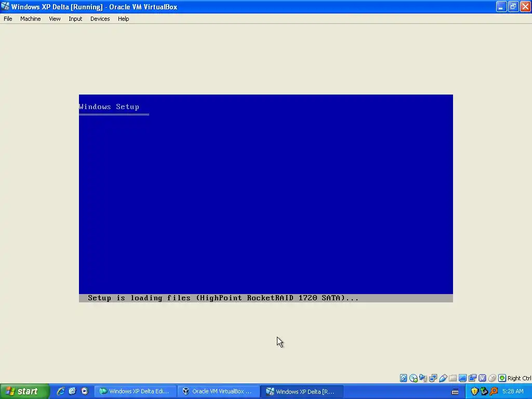Click the optical disc indicator icon

[x=413, y=378]
